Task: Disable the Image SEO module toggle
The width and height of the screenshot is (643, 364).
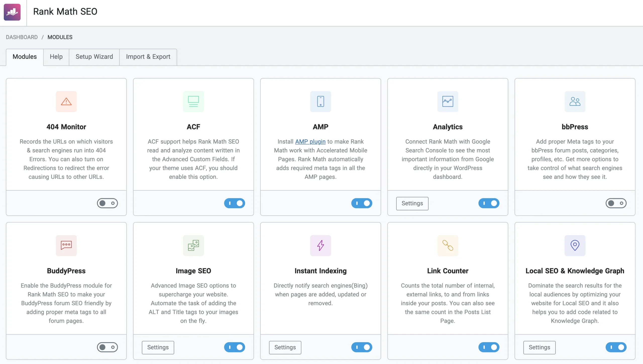Action: (x=235, y=347)
